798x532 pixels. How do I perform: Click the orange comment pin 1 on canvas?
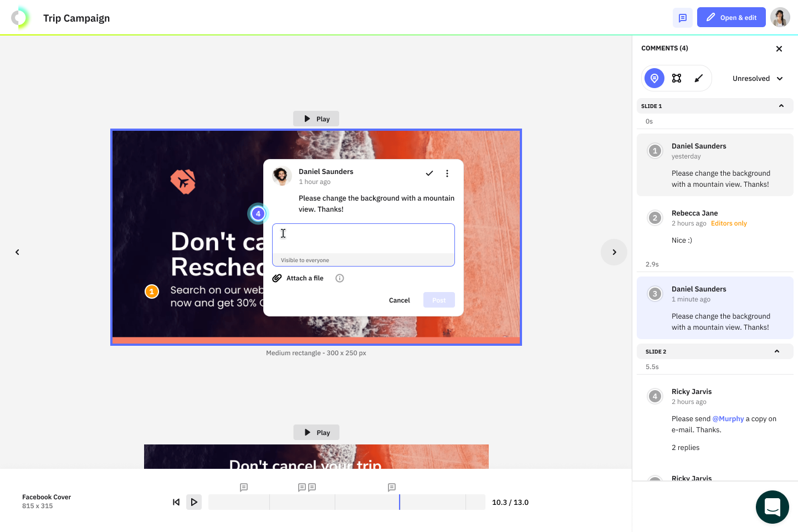coord(152,291)
